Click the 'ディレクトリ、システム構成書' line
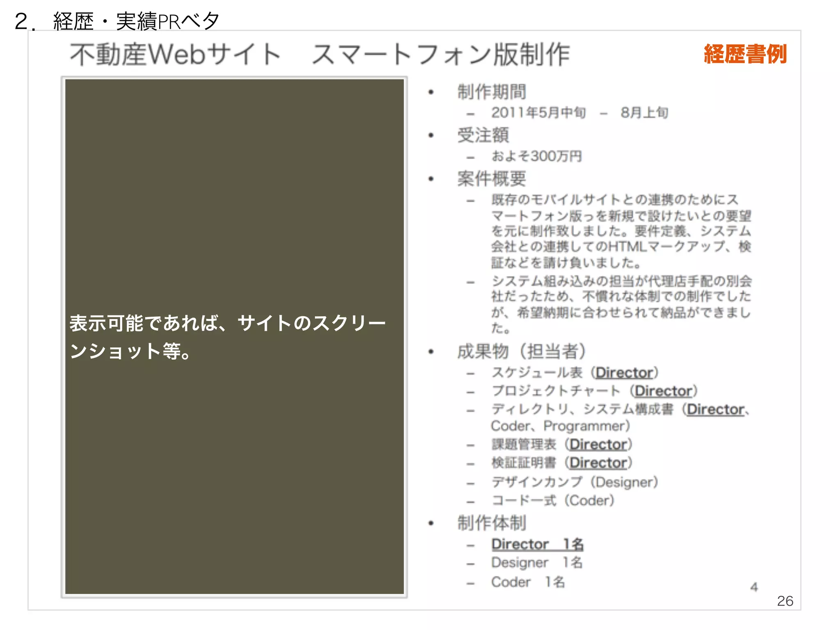840x630 pixels. pyautogui.click(x=621, y=418)
